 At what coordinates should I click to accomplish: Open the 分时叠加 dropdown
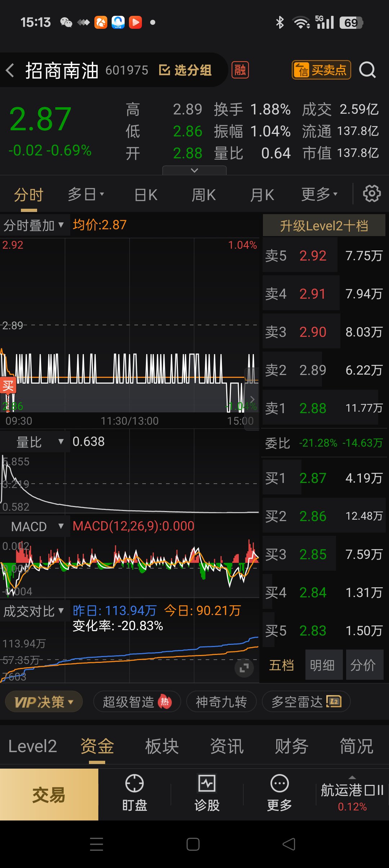(34, 225)
